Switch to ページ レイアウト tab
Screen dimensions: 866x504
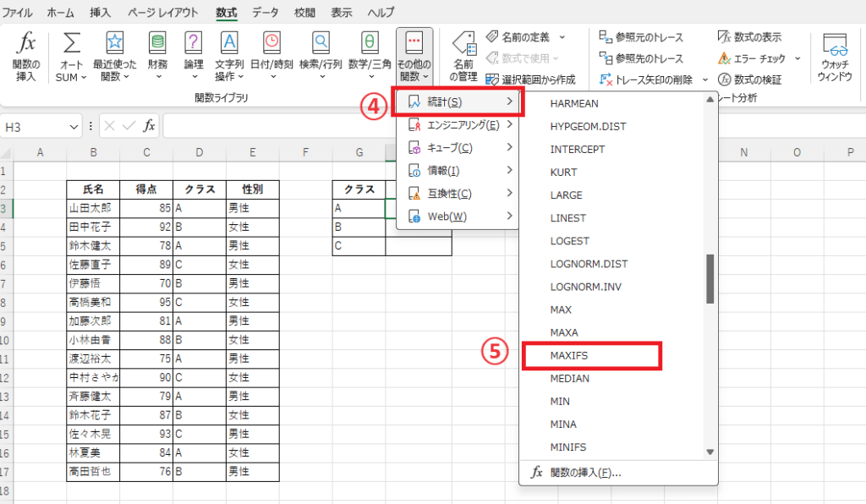pyautogui.click(x=163, y=12)
